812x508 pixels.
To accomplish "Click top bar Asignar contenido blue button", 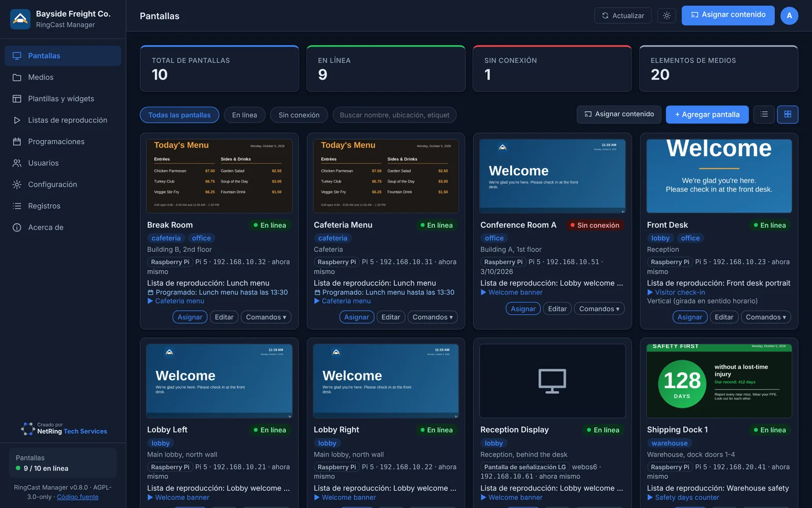I will click(x=728, y=15).
